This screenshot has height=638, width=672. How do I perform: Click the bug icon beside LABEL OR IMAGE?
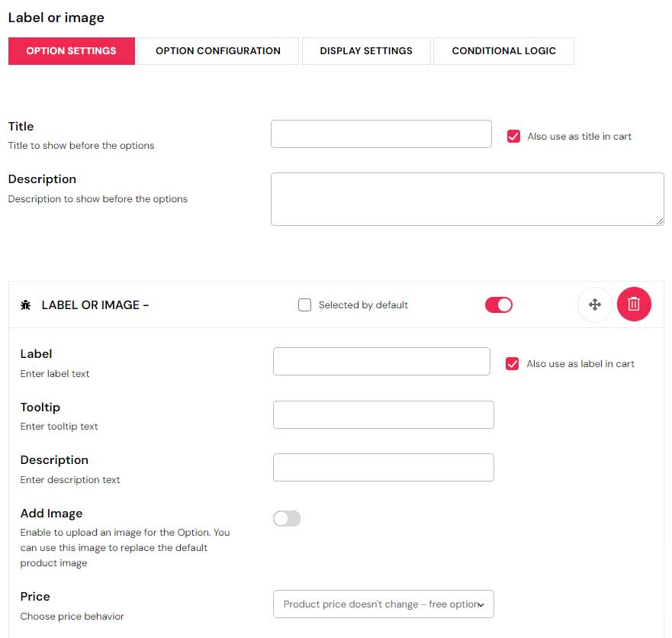[26, 305]
